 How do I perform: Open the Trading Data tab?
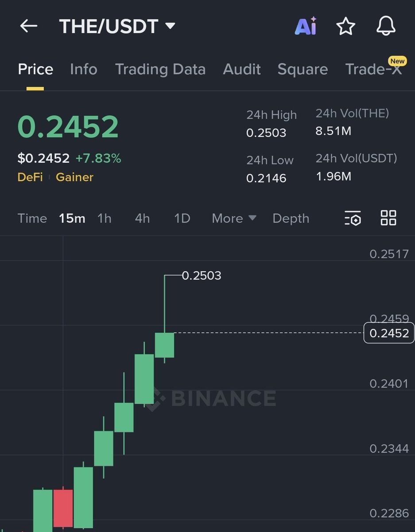pos(160,69)
